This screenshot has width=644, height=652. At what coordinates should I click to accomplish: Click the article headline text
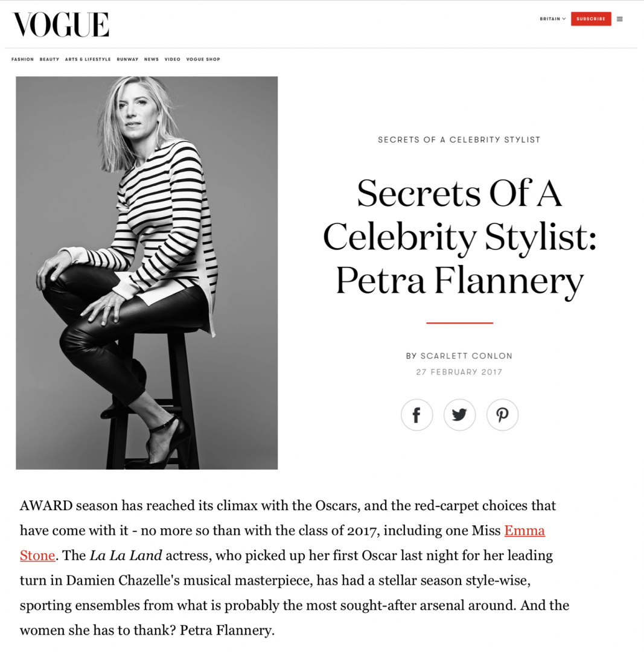tap(459, 237)
